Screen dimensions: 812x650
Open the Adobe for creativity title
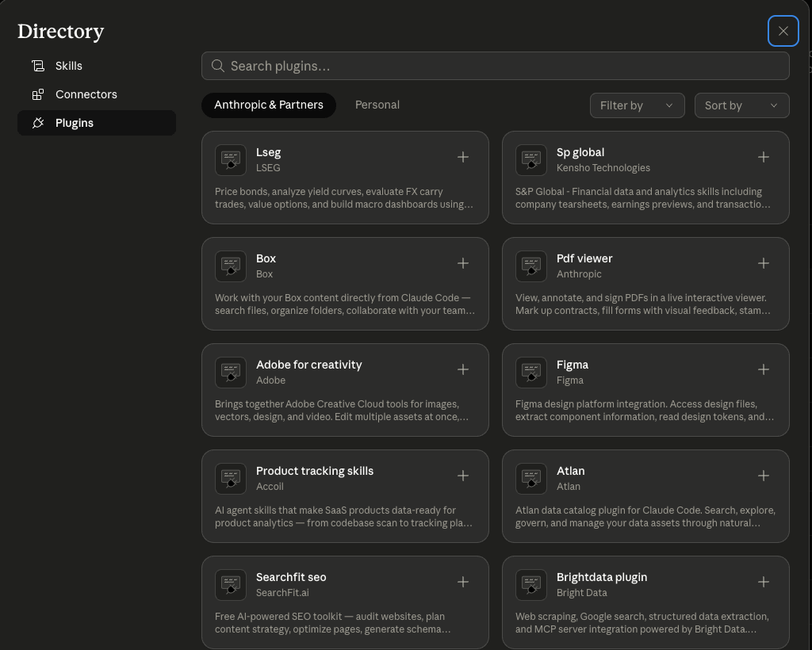tap(308, 365)
